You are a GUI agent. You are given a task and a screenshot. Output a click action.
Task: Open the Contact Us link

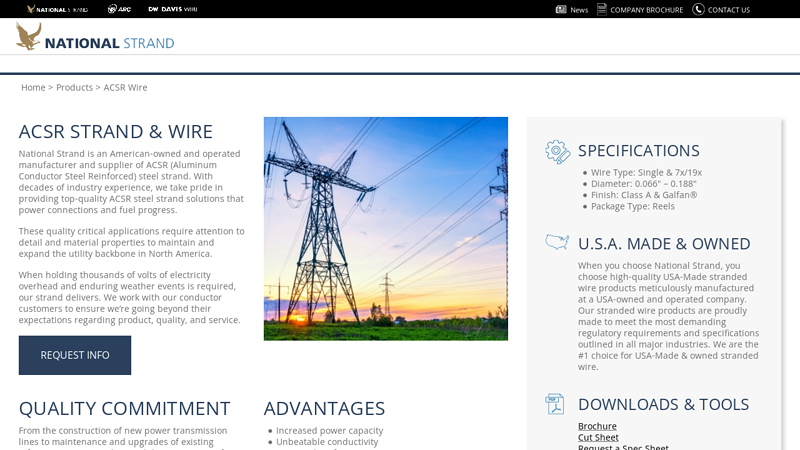(729, 10)
